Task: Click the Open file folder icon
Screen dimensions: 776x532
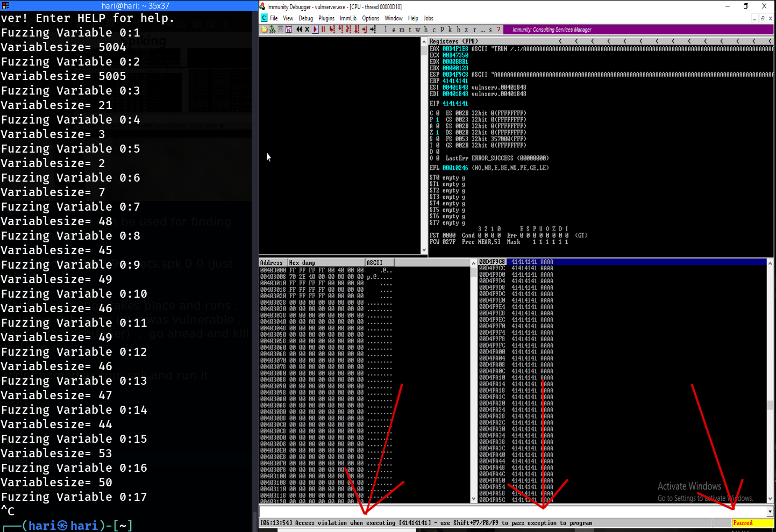Action: [x=264, y=30]
